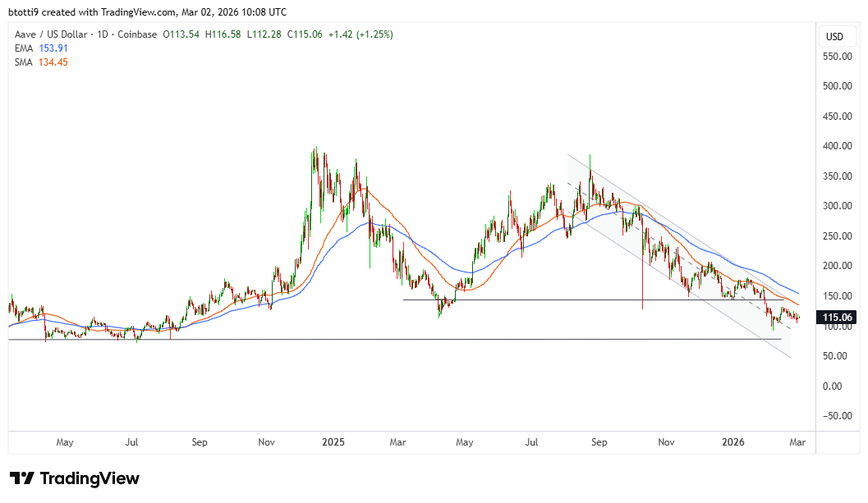Click the 2025 label on time axis
The image size is (868, 503).
[x=333, y=442]
